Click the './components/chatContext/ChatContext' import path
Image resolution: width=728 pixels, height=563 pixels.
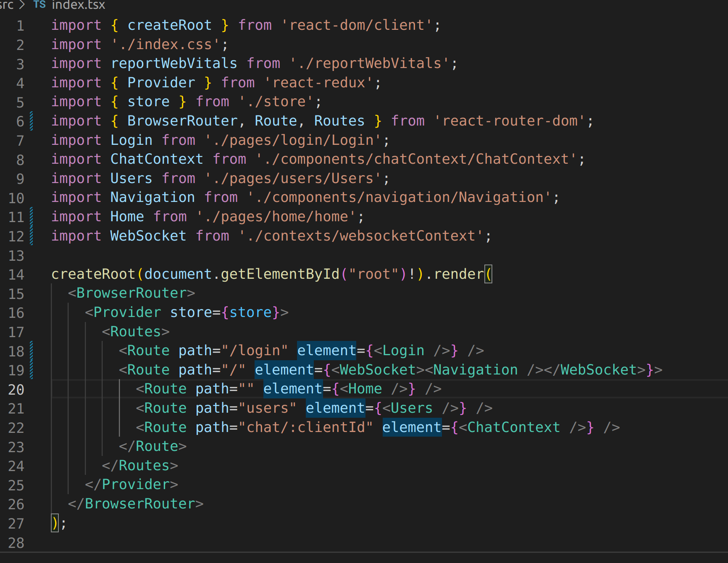click(x=416, y=159)
